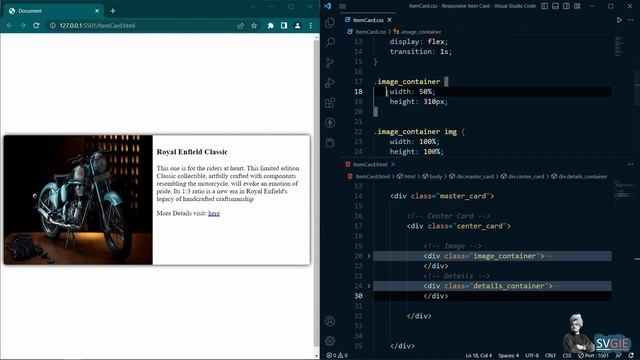640x360 pixels.
Task: Click div.details_container in the breadcrumb
Action: [x=582, y=176]
